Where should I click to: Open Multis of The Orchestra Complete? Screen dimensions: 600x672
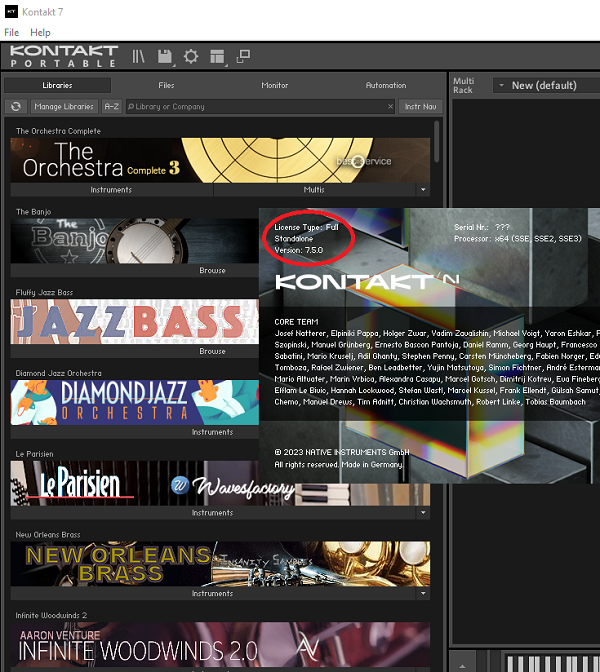(314, 190)
